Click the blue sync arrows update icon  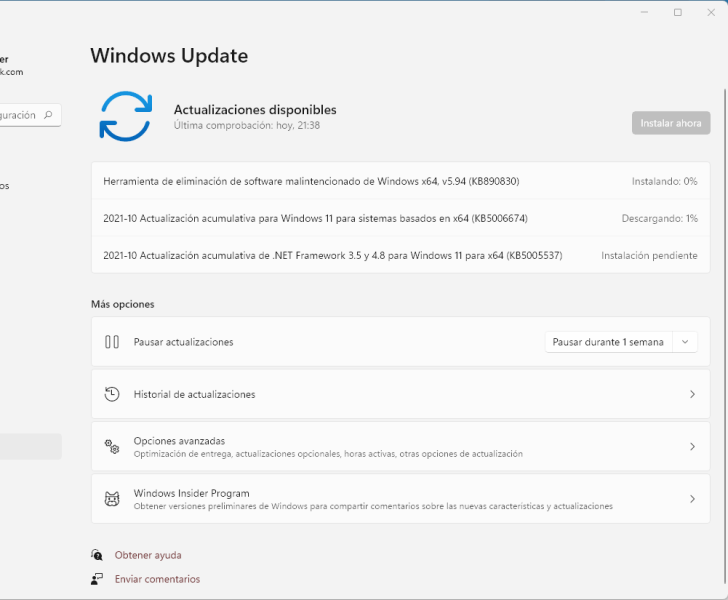coord(125,116)
